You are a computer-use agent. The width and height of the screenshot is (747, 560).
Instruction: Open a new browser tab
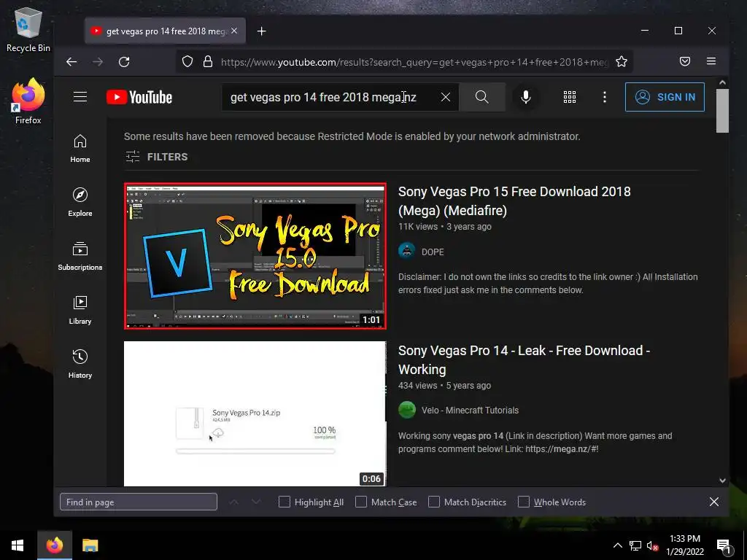tap(262, 31)
